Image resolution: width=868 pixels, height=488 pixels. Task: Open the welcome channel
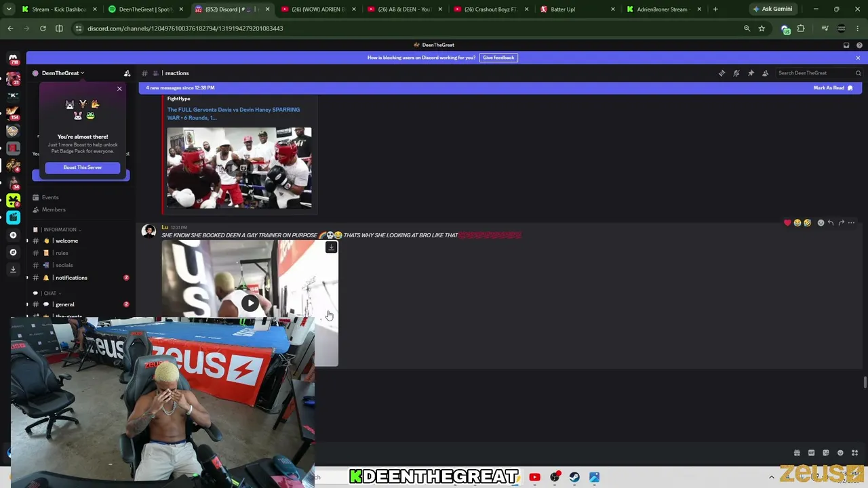pos(81,241)
